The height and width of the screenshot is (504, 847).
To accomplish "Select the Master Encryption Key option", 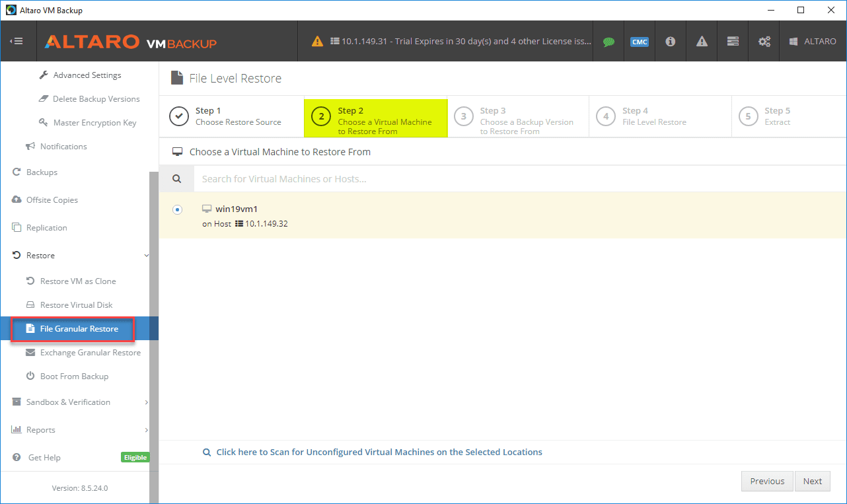I will point(94,122).
